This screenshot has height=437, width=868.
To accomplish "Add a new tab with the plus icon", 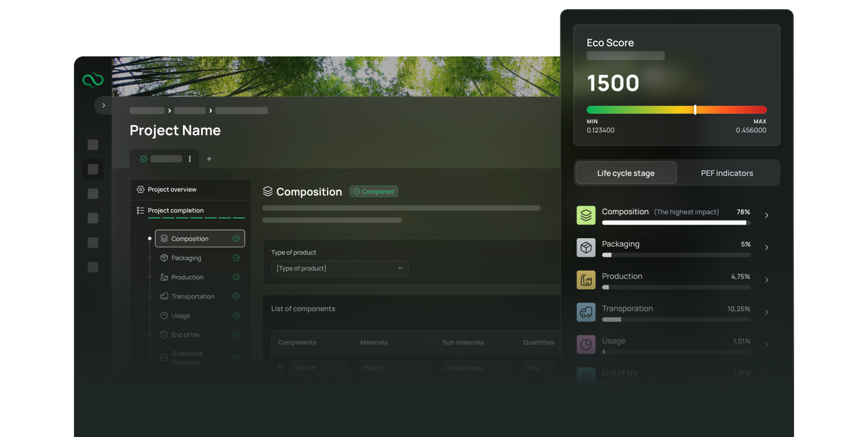I will 209,159.
